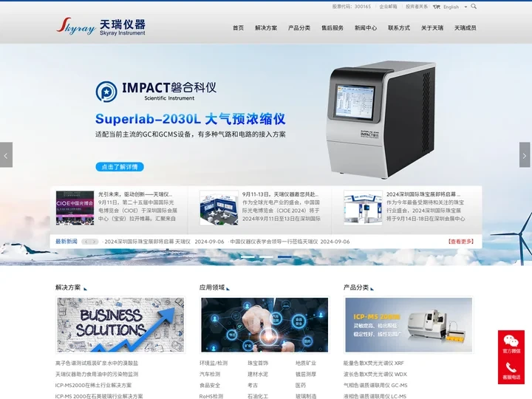The height and width of the screenshot is (399, 532).
Task: Select 镀层测厚 application field
Action: pos(306,374)
